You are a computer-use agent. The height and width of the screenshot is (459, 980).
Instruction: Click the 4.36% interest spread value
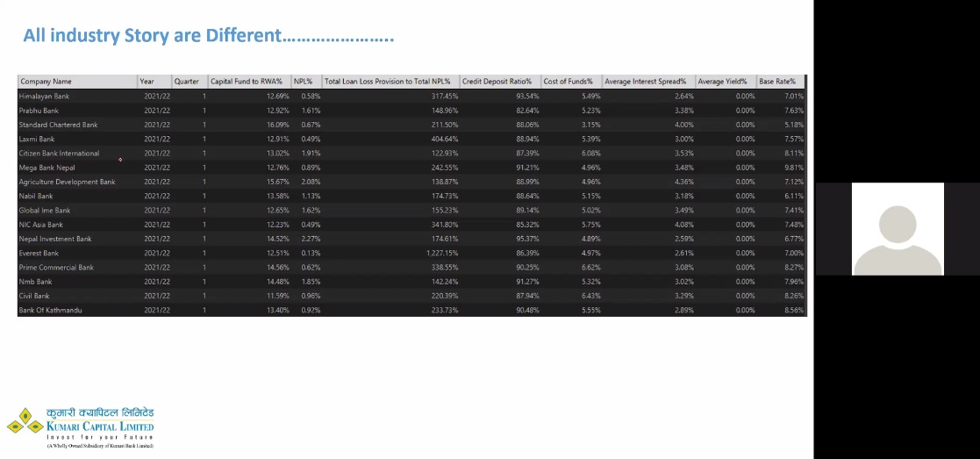pos(684,182)
